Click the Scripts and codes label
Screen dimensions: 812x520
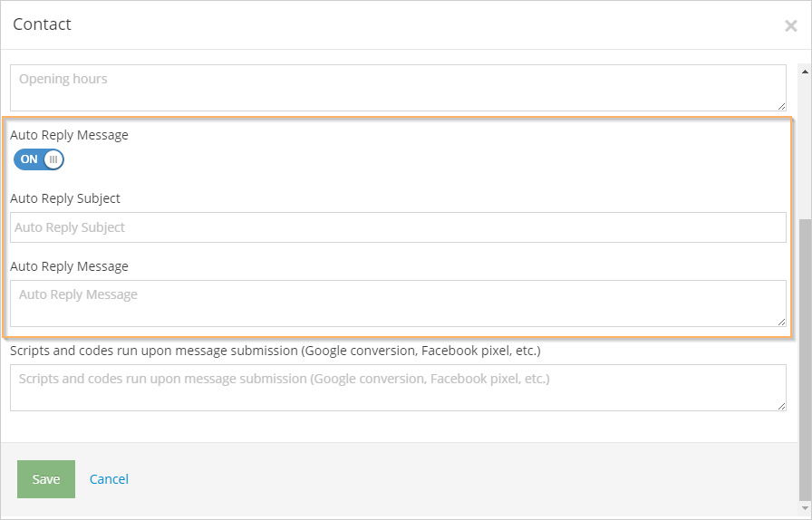275,351
